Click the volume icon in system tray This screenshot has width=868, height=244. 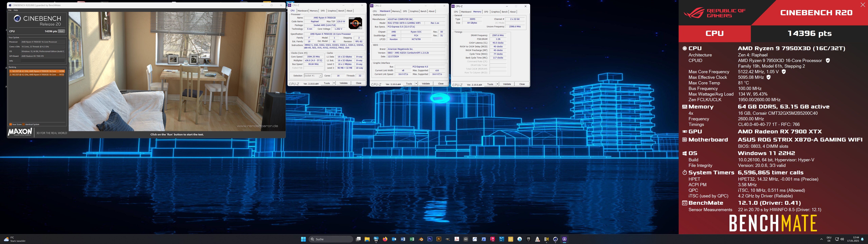[x=842, y=239]
